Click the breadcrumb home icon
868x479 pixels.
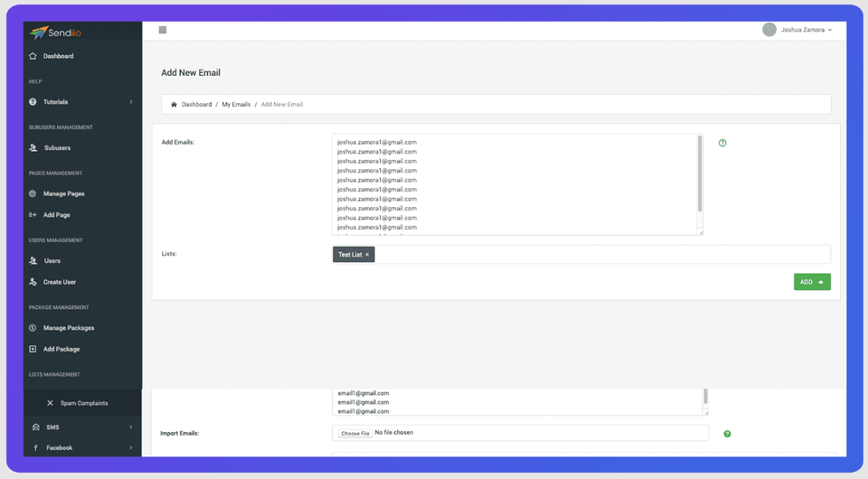tap(174, 105)
